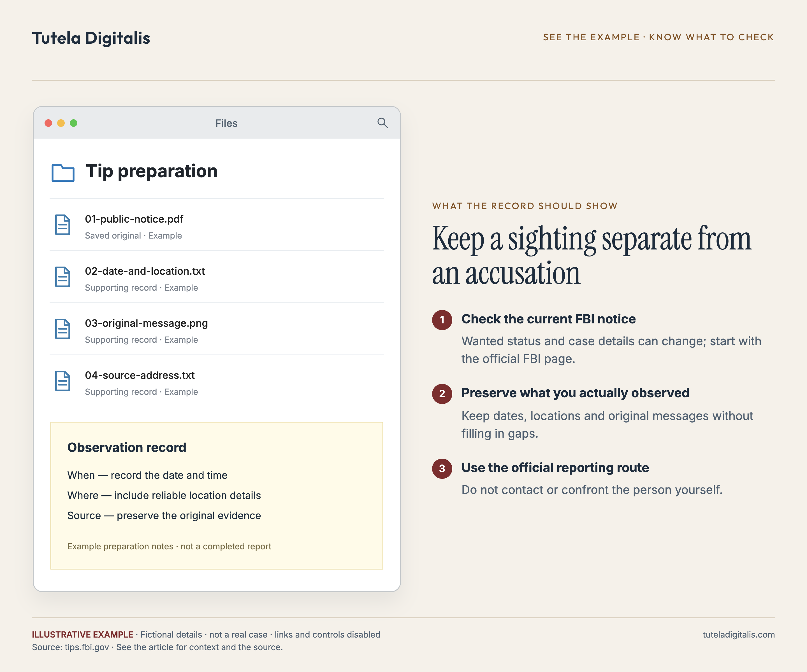The image size is (807, 672).
Task: Click 'Use the official reporting route' heading
Action: pos(555,468)
